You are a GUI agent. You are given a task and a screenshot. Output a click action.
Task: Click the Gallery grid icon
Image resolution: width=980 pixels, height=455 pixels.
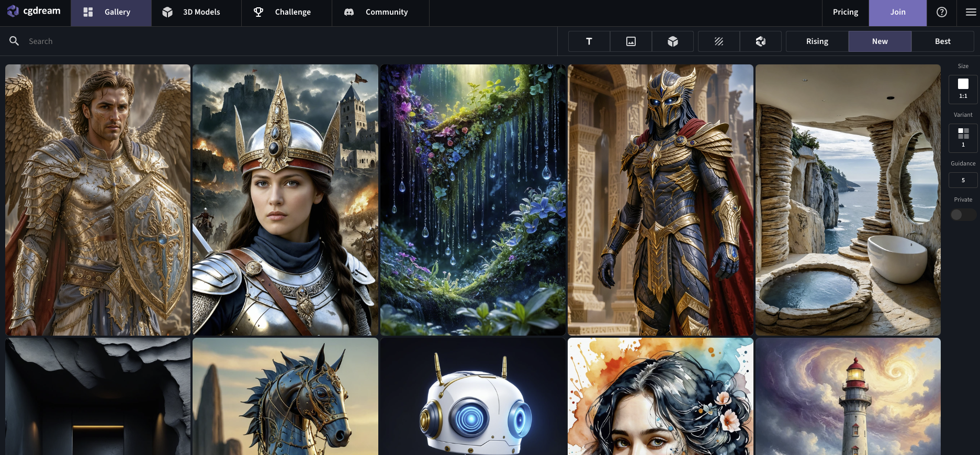coord(88,12)
